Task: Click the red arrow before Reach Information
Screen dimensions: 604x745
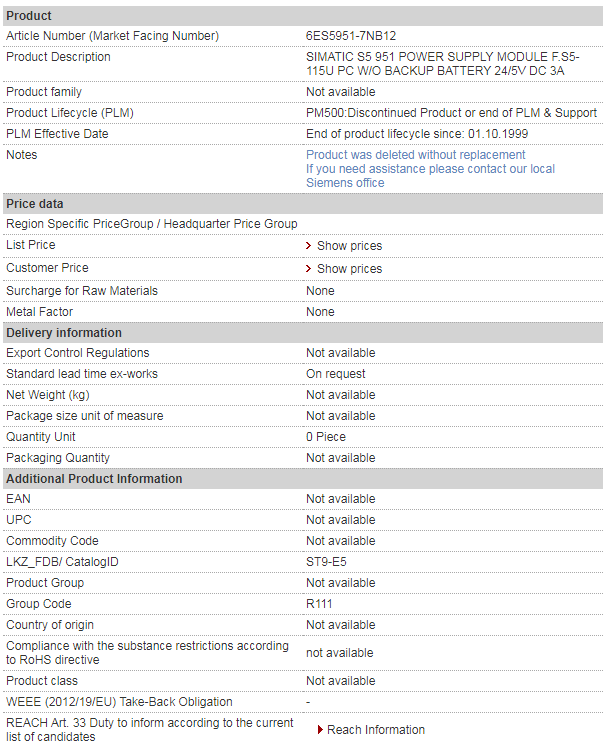Action: coord(320,730)
